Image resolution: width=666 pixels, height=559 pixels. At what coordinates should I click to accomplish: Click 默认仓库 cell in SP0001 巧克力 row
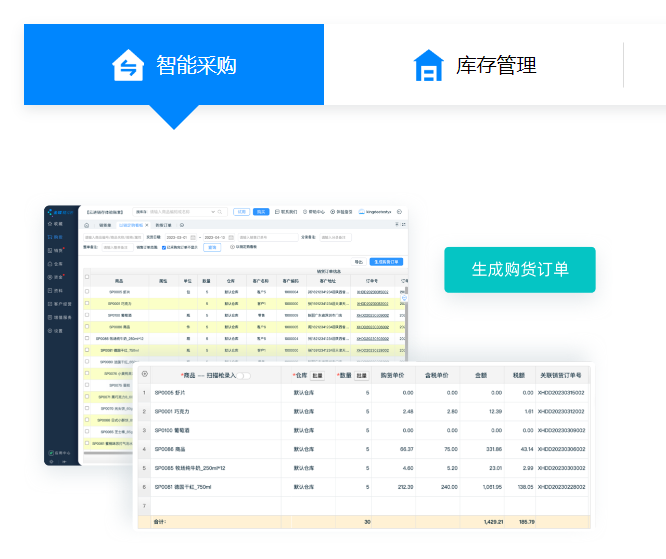pos(304,411)
